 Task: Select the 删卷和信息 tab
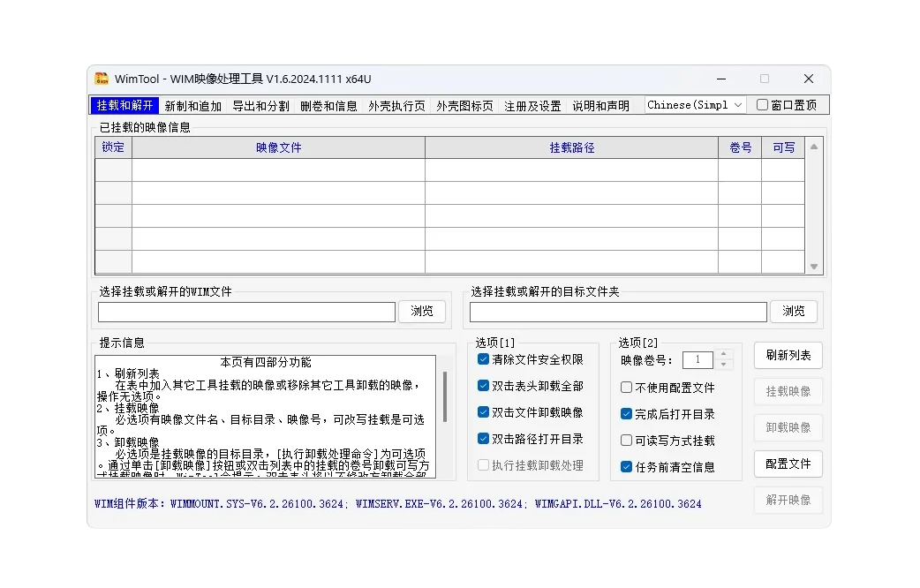point(328,106)
